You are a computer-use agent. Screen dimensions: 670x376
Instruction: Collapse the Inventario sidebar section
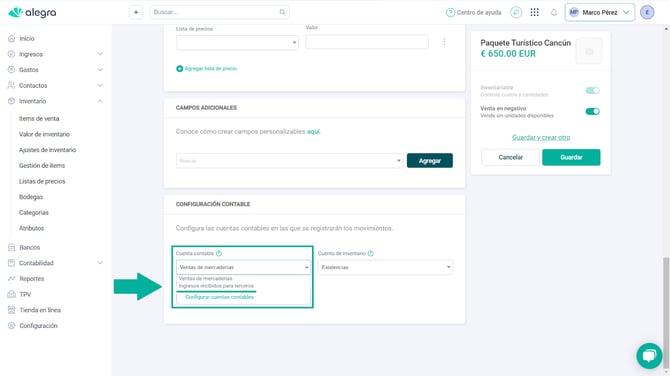point(100,101)
